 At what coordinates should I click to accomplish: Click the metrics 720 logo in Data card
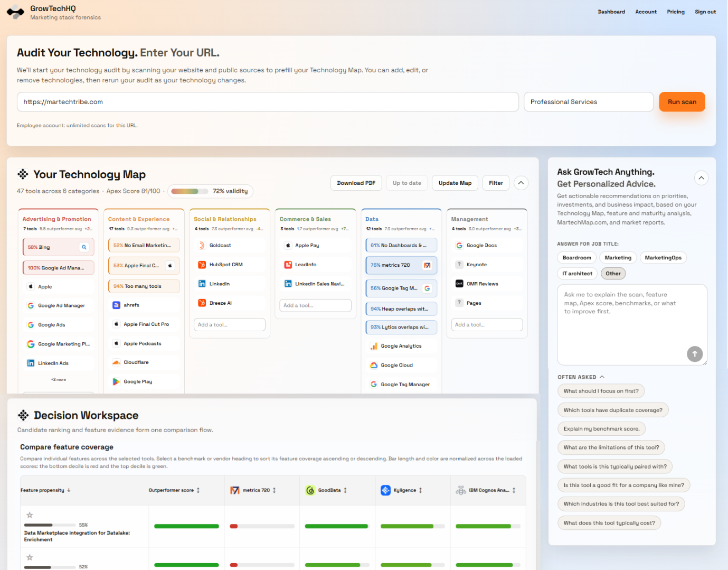[x=427, y=265]
